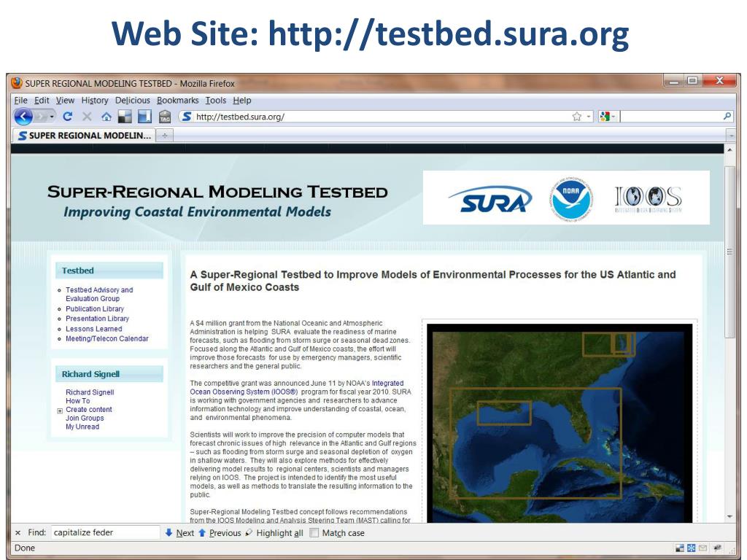
Task: Open the File menu
Action: 20,101
